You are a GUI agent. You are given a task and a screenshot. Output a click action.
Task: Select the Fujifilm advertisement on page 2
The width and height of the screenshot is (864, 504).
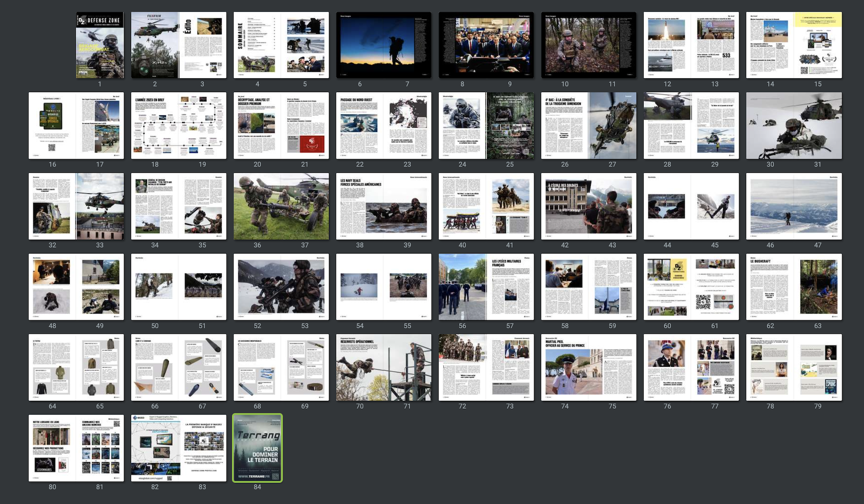[x=154, y=45]
